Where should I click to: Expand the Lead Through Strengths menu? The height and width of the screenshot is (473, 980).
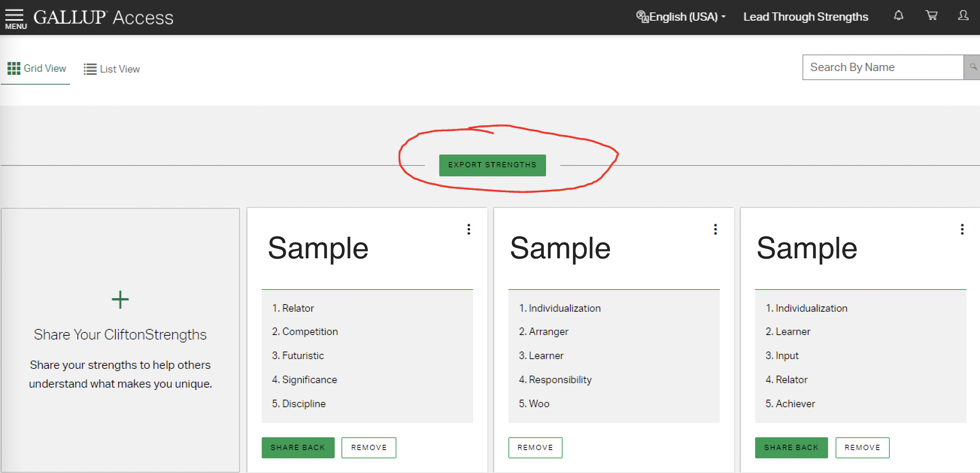(x=806, y=17)
